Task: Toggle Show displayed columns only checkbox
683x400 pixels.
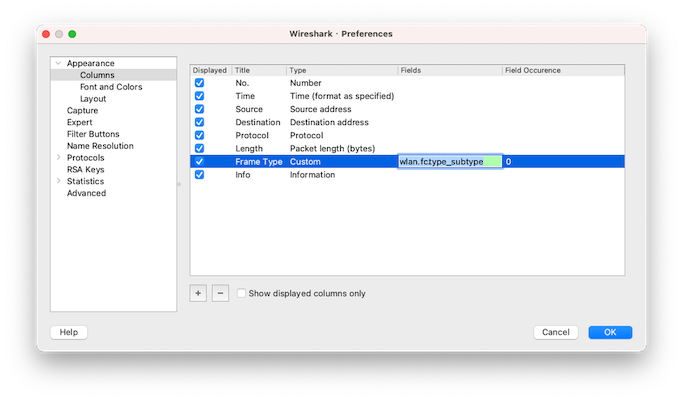Action: click(242, 293)
